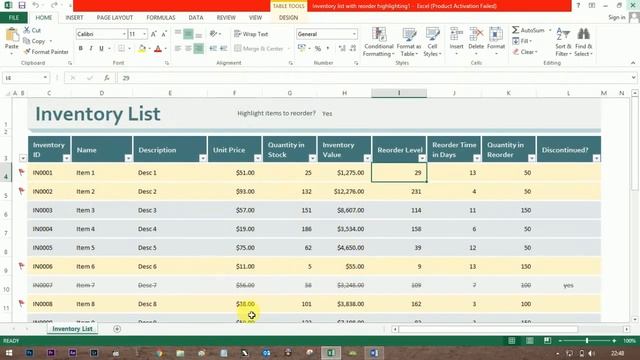Select the Yes highlight reorder cell
This screenshot has height=360, width=640.
click(x=327, y=113)
